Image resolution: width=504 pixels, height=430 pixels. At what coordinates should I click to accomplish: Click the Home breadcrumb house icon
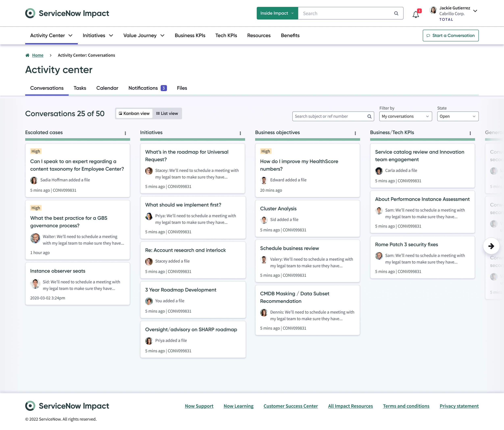(x=27, y=55)
